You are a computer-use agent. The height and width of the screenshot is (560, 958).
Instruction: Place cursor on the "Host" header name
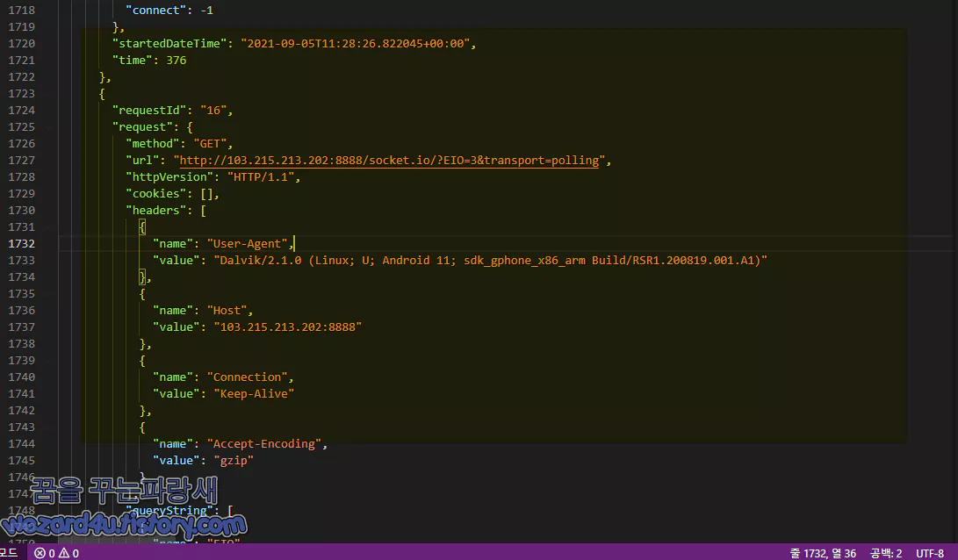click(227, 310)
